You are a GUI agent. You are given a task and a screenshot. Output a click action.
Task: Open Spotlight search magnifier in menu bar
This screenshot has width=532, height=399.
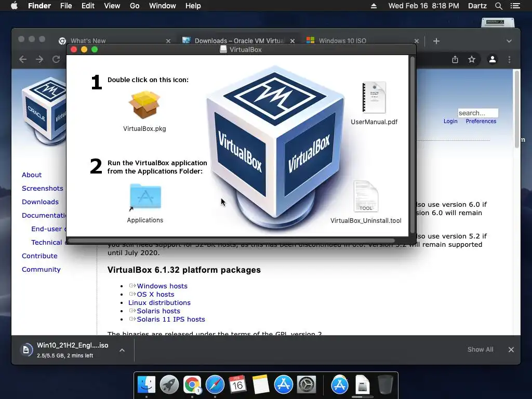pos(498,6)
